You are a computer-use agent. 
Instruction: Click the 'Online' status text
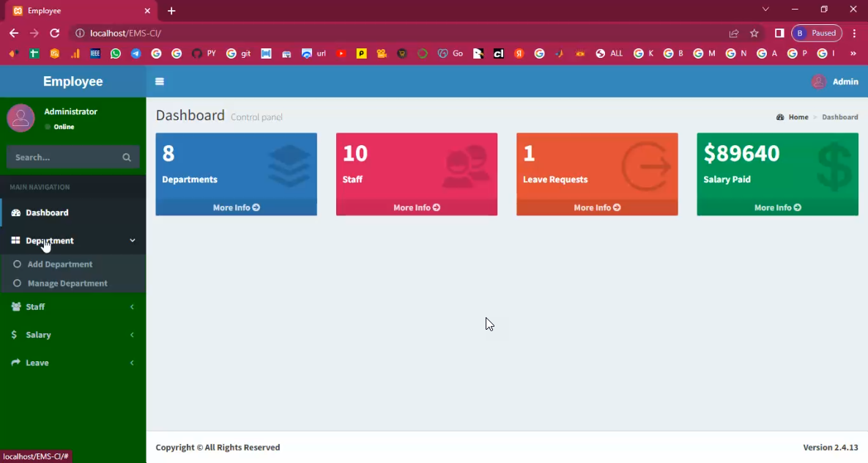[64, 127]
